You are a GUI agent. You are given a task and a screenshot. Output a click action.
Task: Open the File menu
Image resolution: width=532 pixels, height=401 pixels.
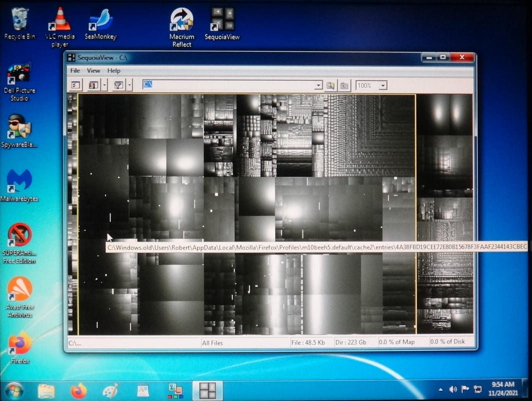(x=75, y=70)
